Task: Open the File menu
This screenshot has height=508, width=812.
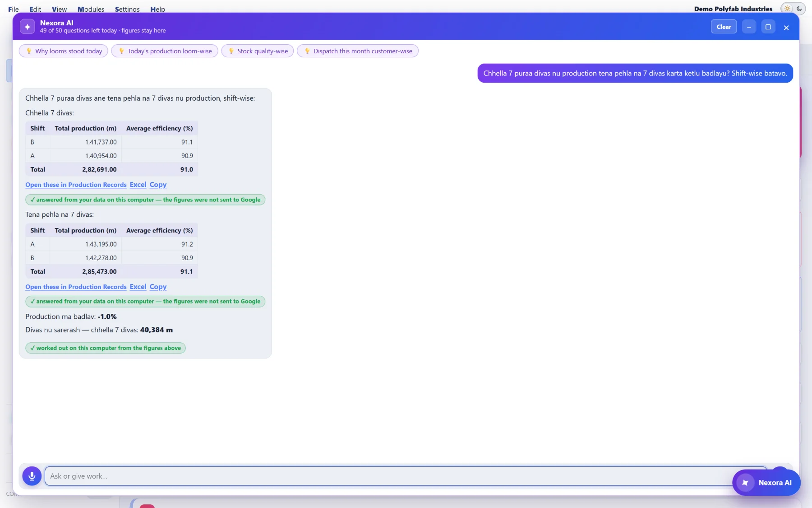Action: click(x=14, y=9)
